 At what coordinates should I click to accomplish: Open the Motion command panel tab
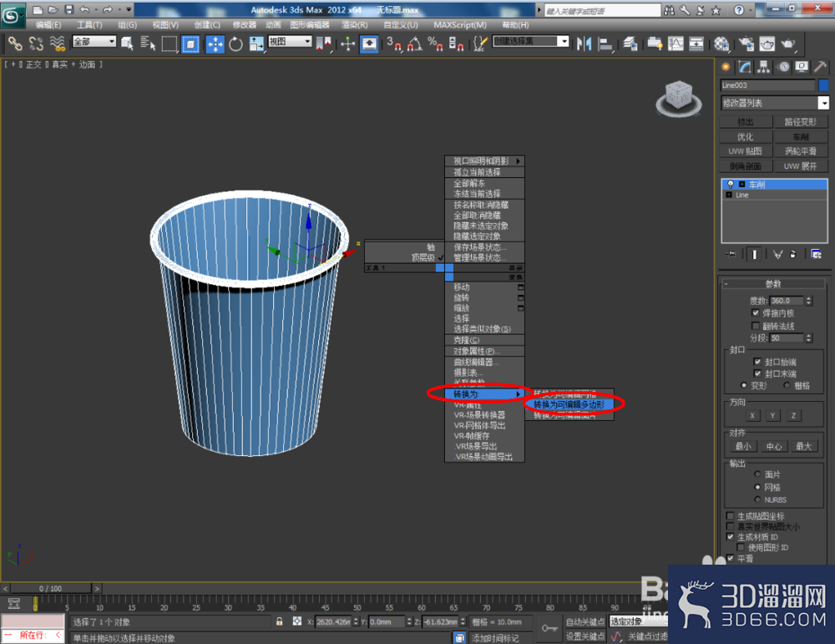[x=783, y=67]
